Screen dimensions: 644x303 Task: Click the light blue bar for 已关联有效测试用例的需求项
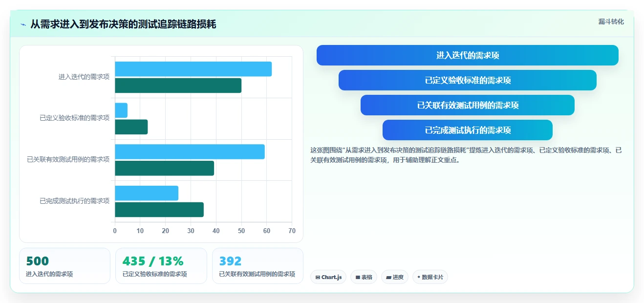click(190, 151)
